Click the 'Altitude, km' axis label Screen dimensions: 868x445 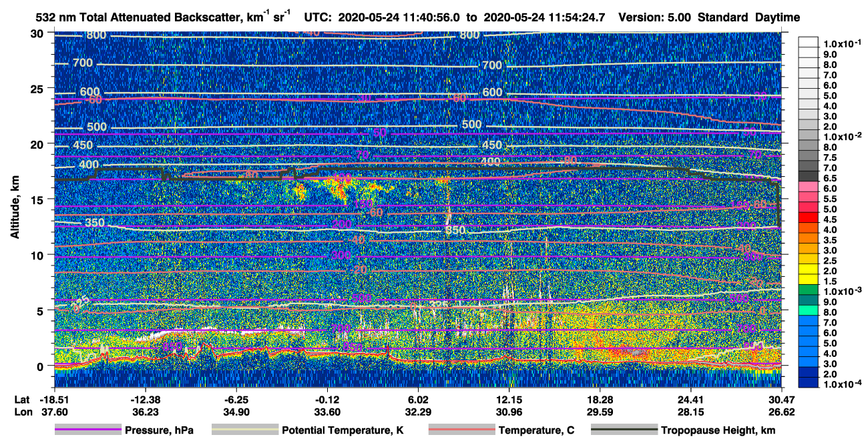point(15,208)
